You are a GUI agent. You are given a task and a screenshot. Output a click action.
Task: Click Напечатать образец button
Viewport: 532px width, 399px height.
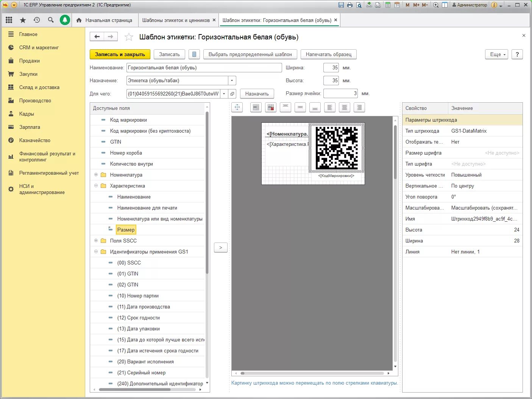[x=329, y=54]
